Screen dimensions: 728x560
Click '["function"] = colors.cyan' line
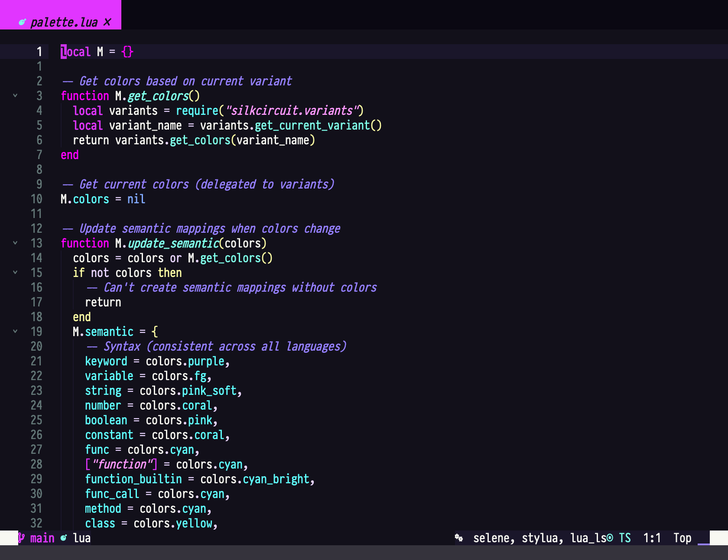tap(166, 464)
